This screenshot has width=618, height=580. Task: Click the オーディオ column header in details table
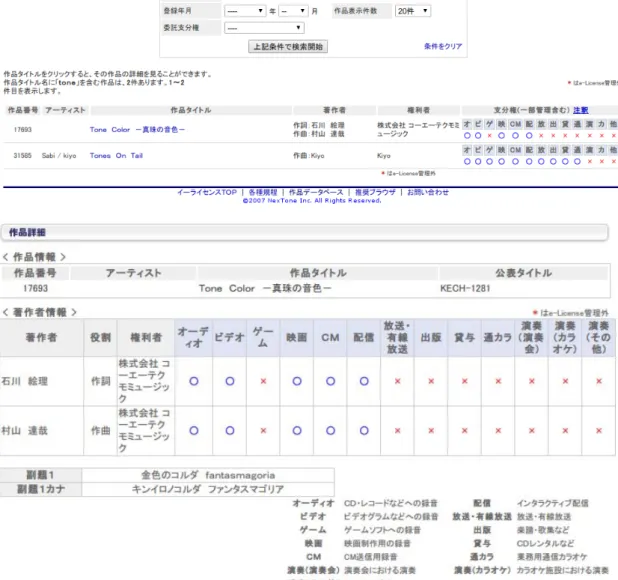(194, 338)
